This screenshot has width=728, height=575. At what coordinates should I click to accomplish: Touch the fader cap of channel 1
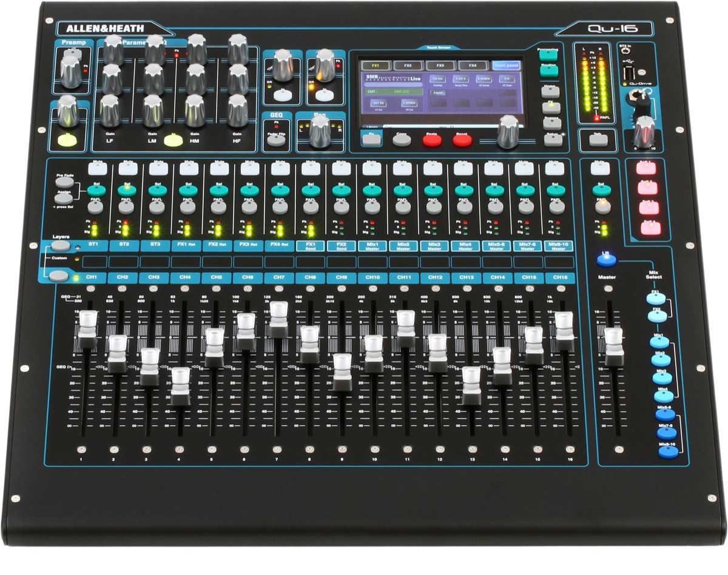87,328
